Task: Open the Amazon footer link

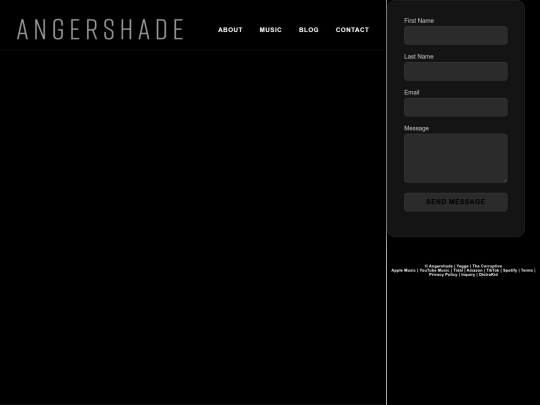Action: tap(475, 270)
